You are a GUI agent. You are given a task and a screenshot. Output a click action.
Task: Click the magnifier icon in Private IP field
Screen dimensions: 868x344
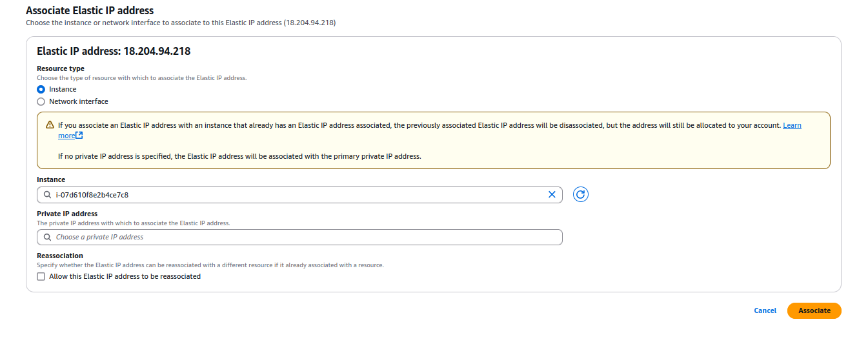(x=47, y=238)
